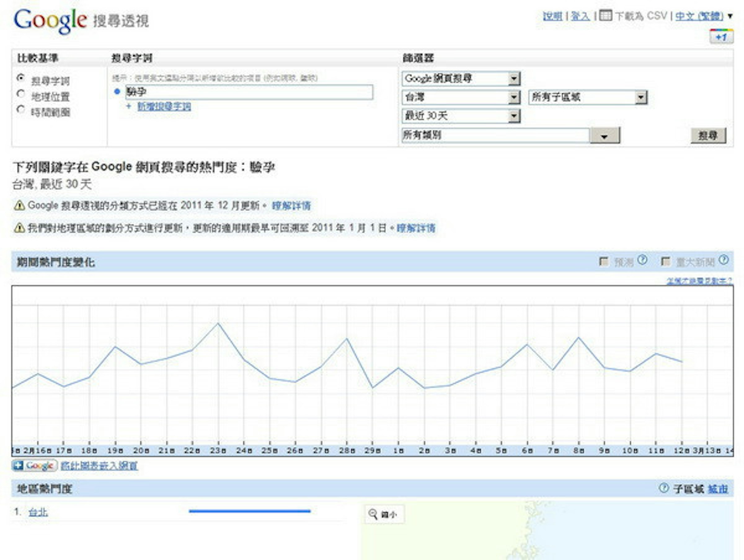Open the 最近 30 天 time dropdown
Screen dimensions: 744x560
[461, 116]
